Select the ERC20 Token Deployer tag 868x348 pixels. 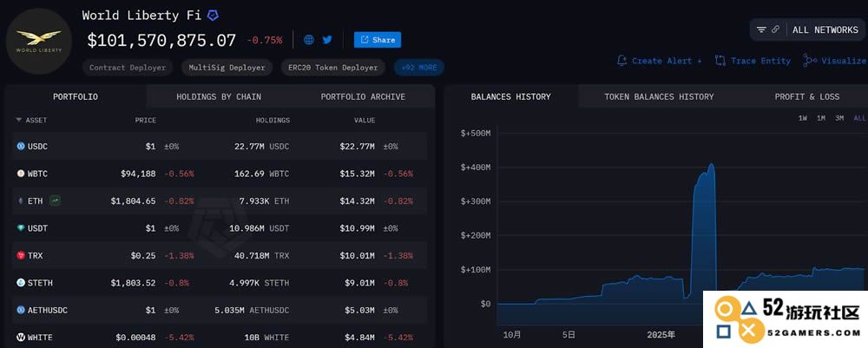[332, 68]
